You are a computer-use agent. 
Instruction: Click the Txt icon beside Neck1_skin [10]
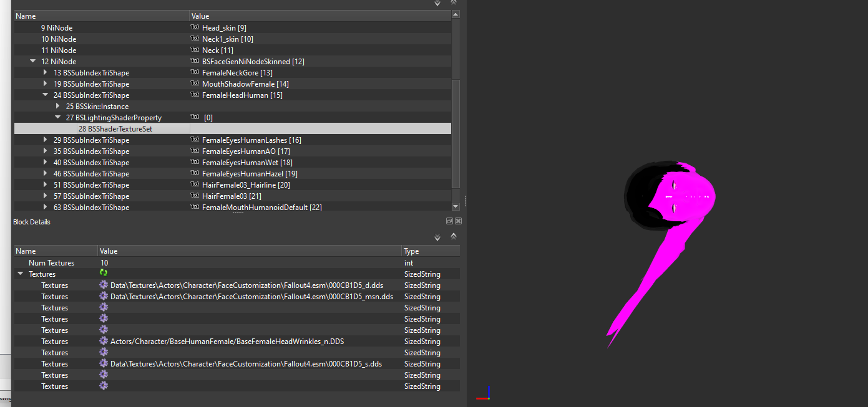coord(195,39)
